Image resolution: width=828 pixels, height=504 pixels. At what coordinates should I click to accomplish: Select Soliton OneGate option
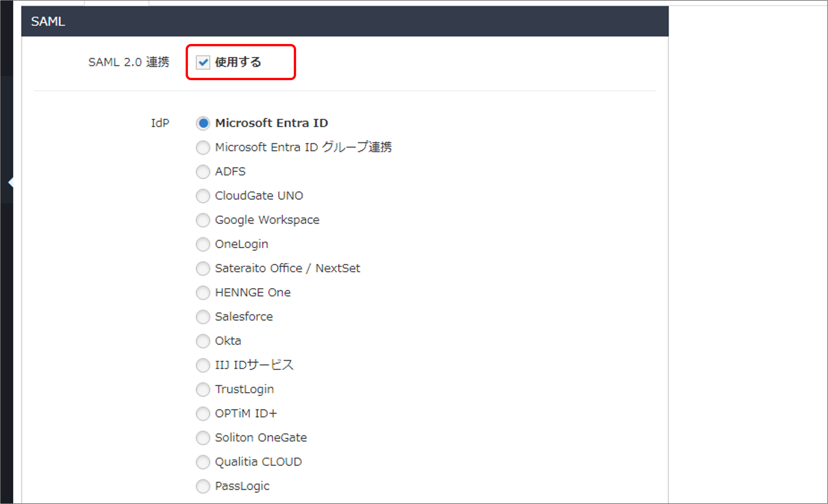click(x=203, y=438)
